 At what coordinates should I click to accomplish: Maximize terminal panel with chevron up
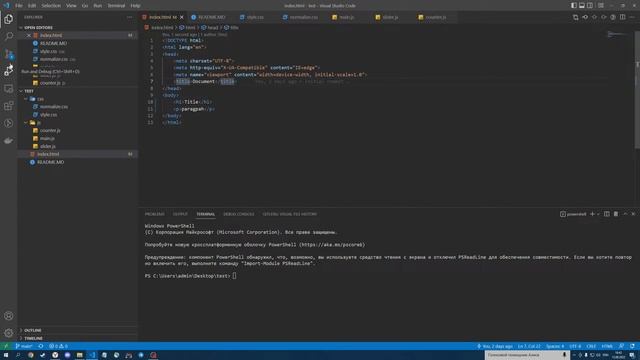[x=625, y=214]
